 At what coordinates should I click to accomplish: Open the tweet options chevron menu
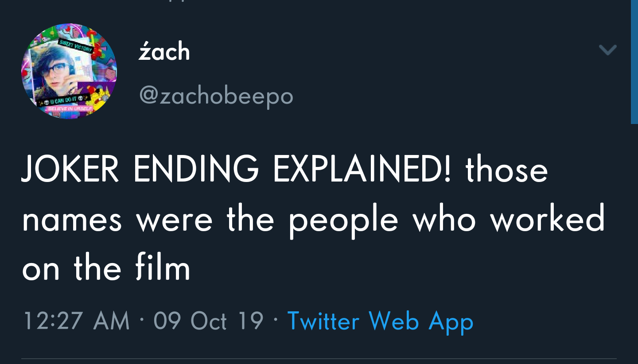coord(607,50)
